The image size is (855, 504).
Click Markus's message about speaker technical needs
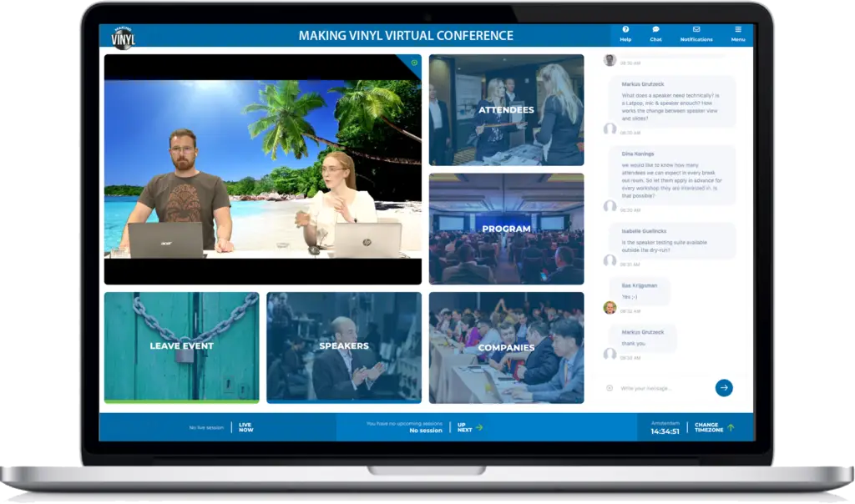670,107
